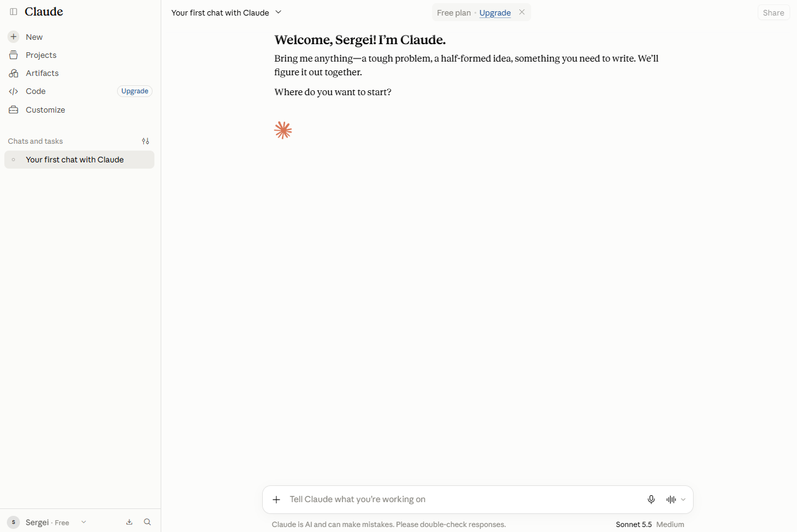Click the 'Where do you want to start?' text
The width and height of the screenshot is (797, 532).
[333, 92]
